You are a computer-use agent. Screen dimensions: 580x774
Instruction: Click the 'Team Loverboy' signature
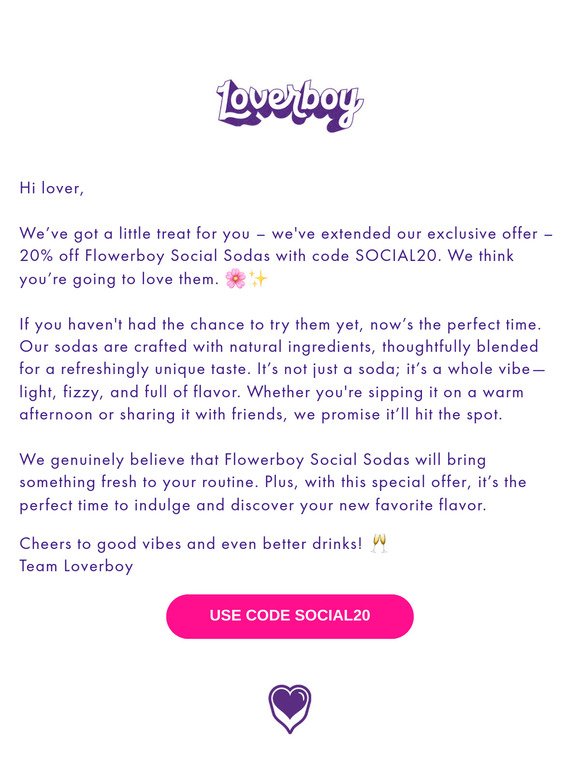(x=76, y=566)
